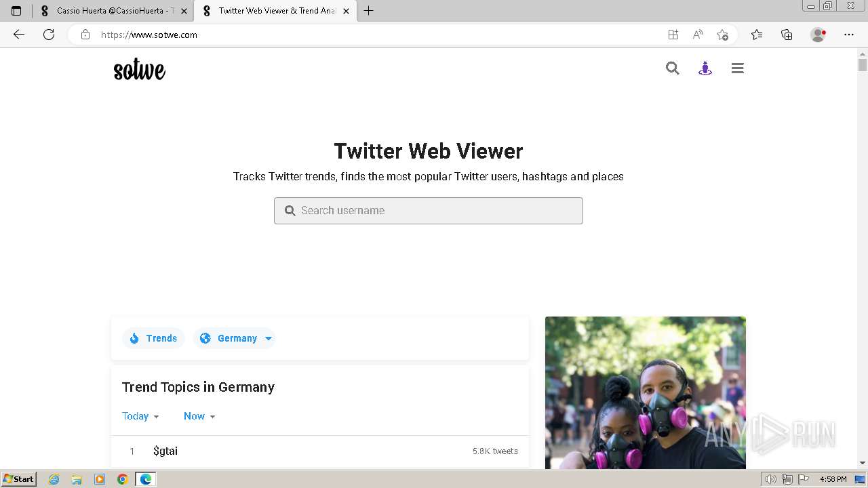Click the scrollbar down arrow
The height and width of the screenshot is (488, 868).
click(x=863, y=463)
